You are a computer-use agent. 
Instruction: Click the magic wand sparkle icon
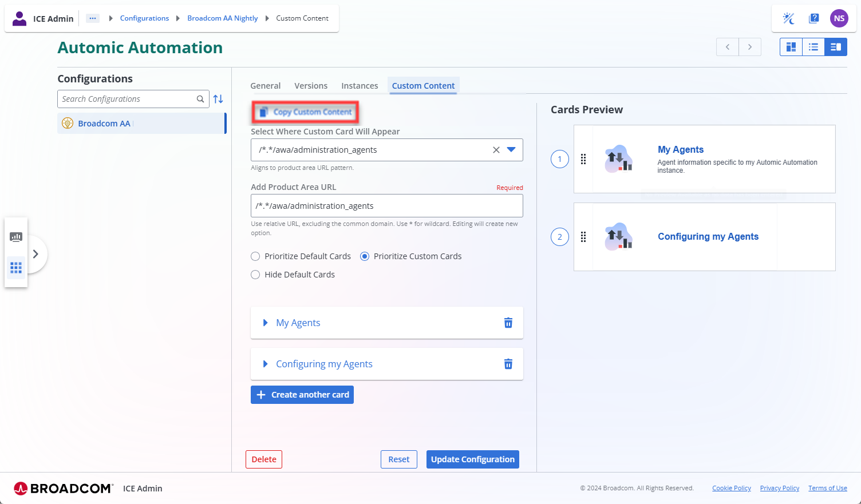789,18
